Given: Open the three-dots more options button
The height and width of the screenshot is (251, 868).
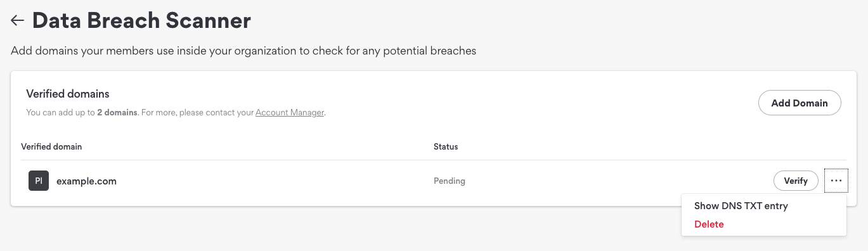Looking at the screenshot, I should 836,181.
